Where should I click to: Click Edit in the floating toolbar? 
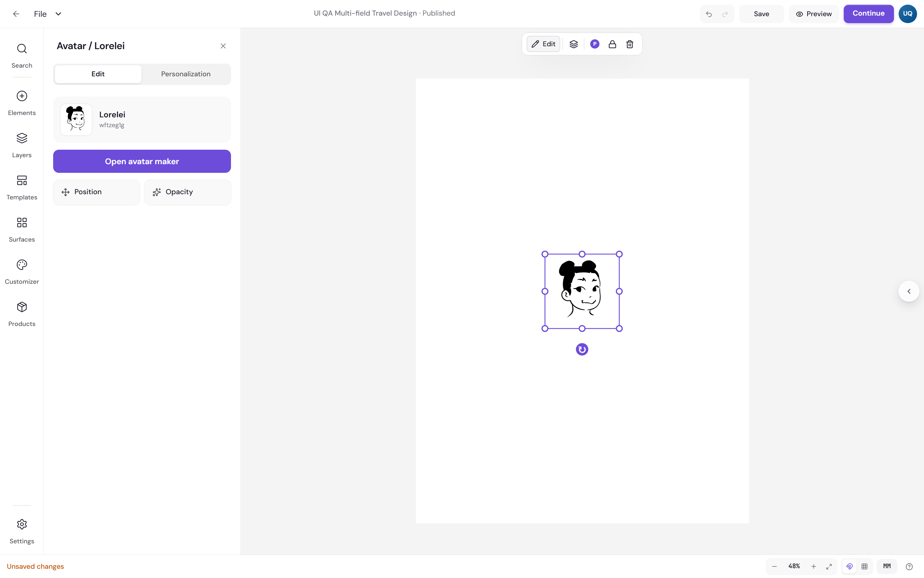point(543,44)
